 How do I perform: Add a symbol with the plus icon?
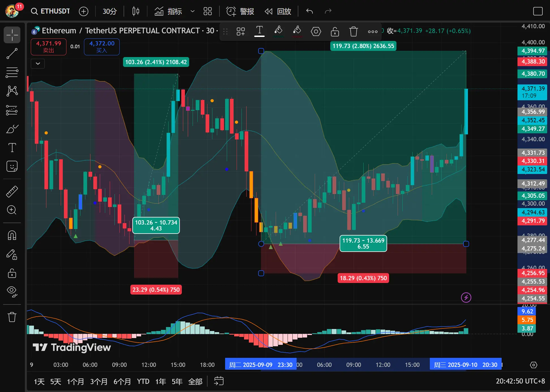(83, 11)
